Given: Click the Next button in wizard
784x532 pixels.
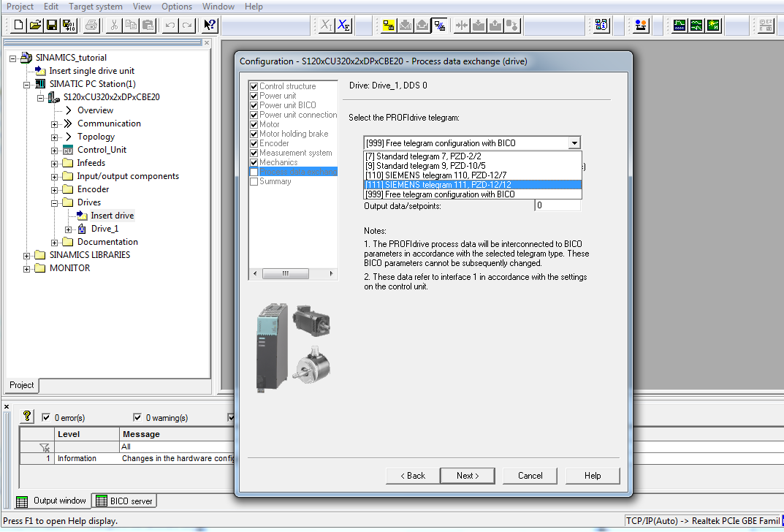Looking at the screenshot, I should [x=468, y=476].
